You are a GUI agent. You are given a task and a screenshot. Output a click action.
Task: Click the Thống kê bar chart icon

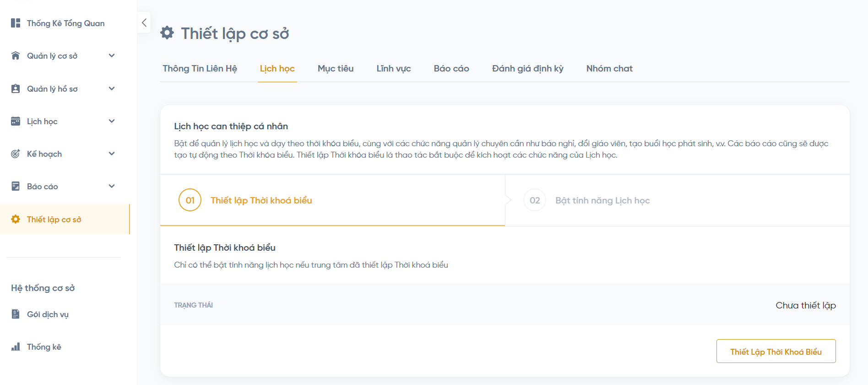point(16,347)
